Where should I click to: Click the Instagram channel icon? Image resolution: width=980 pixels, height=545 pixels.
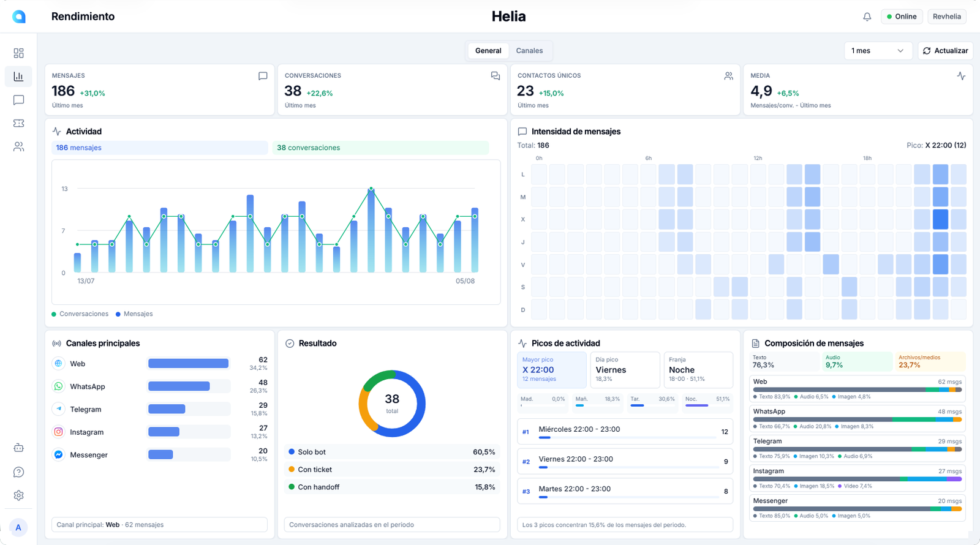coord(58,432)
